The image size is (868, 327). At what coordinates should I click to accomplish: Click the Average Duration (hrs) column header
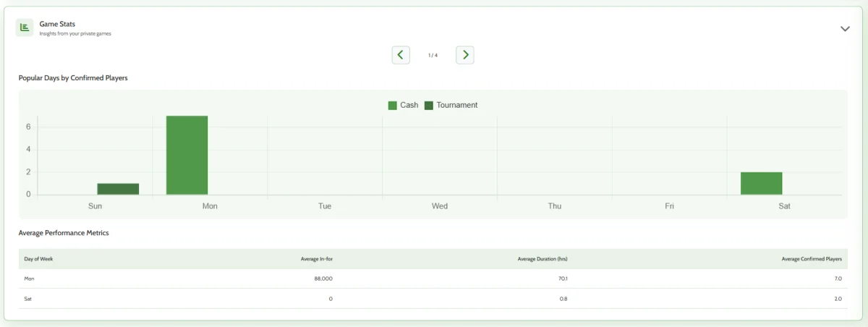point(543,259)
